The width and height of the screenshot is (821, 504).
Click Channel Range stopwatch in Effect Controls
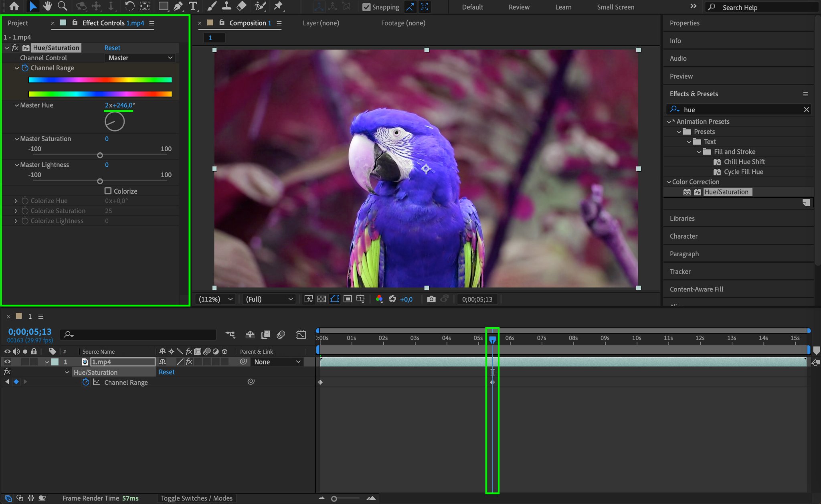[25, 68]
